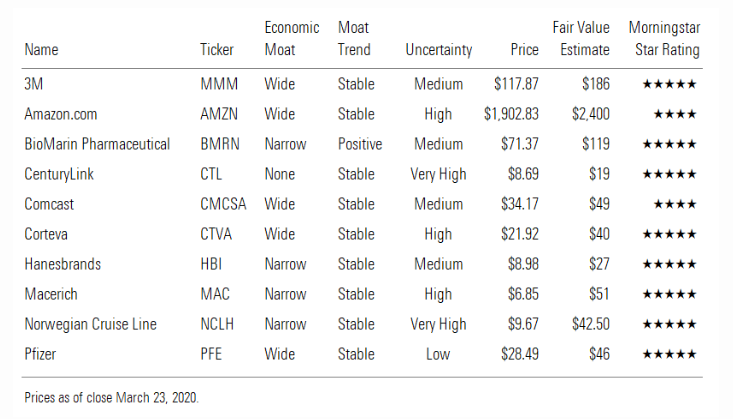The height and width of the screenshot is (419, 733).
Task: Click the Ticker column header
Action: 217,50
